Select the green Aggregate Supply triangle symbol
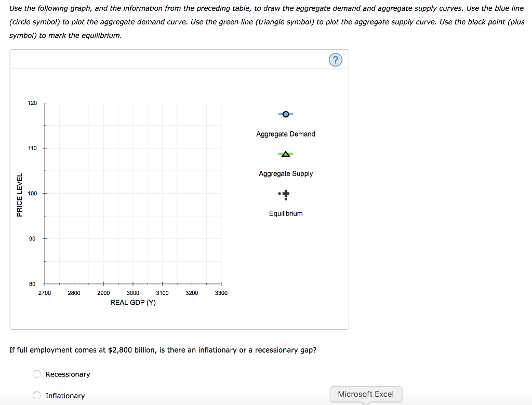532x405 pixels. [x=285, y=154]
